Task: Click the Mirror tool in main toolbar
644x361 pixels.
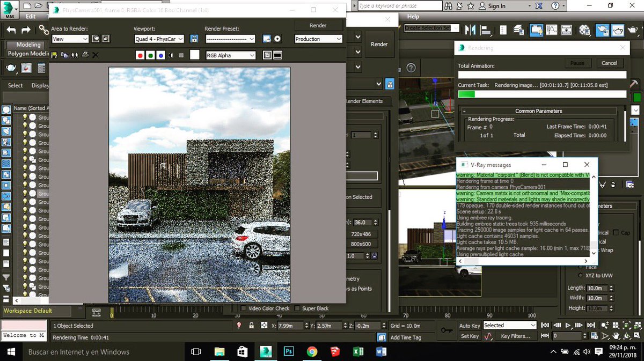Action: (471, 30)
